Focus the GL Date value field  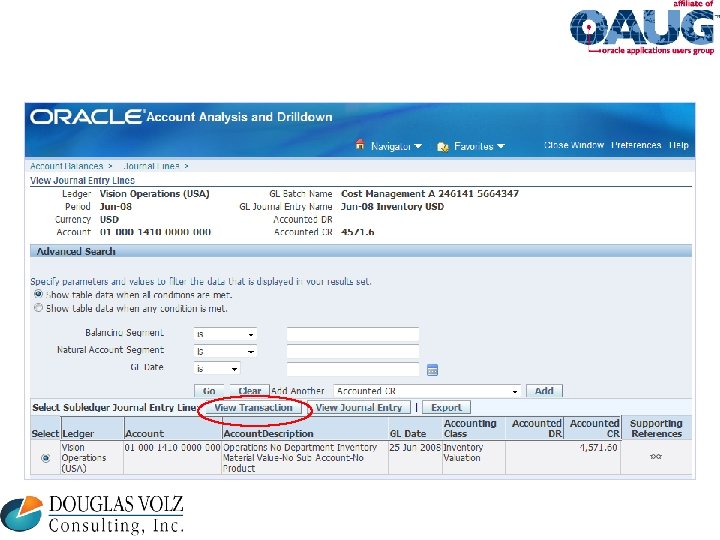point(353,369)
